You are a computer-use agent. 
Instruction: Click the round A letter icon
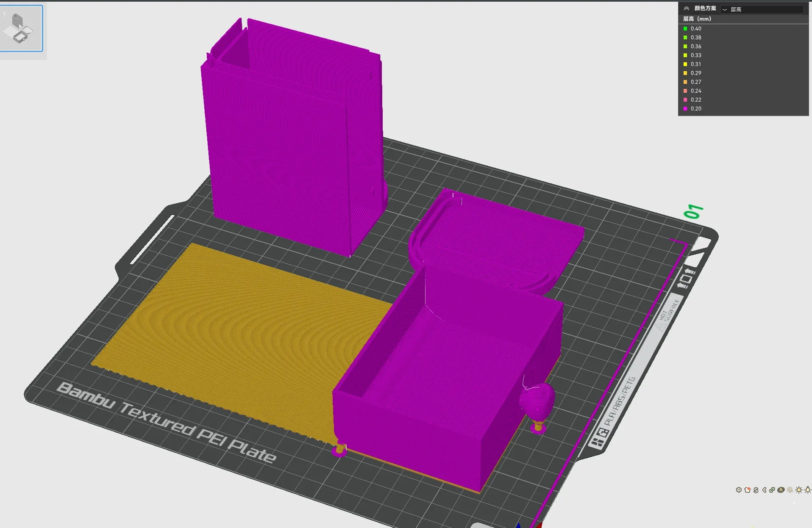781,490
